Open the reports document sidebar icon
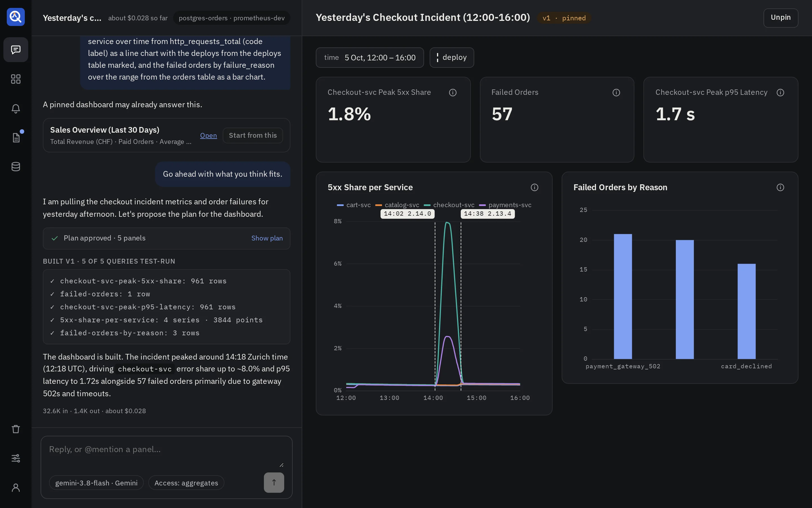The image size is (812, 508). [16, 137]
